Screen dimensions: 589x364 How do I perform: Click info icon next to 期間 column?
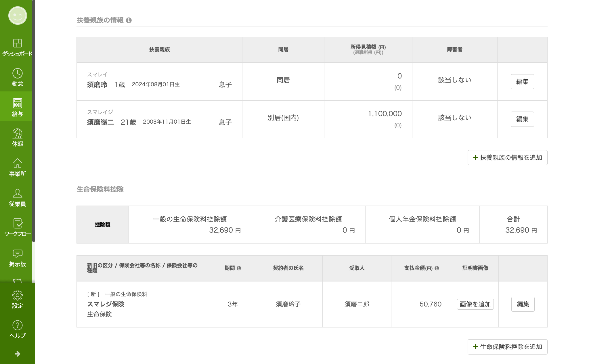pos(239,268)
